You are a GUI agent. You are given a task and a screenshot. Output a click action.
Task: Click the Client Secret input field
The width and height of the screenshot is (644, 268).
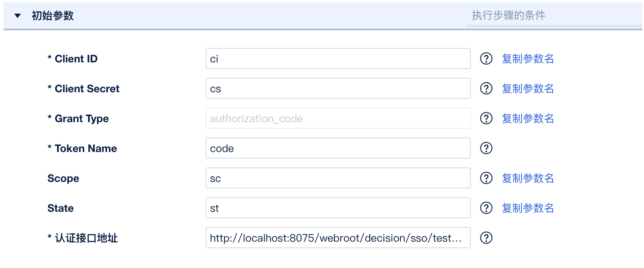(338, 89)
